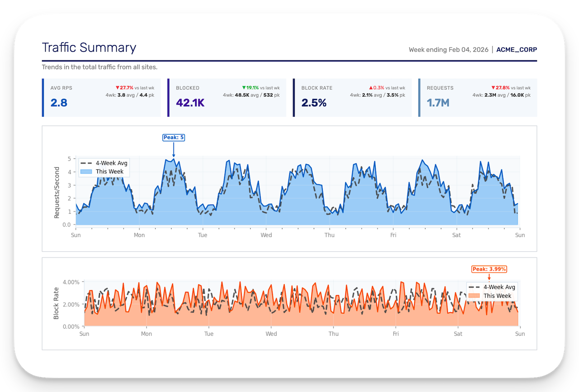The width and height of the screenshot is (579, 392).
Task: Expand the AVG RPS metric card
Action: (x=101, y=97)
